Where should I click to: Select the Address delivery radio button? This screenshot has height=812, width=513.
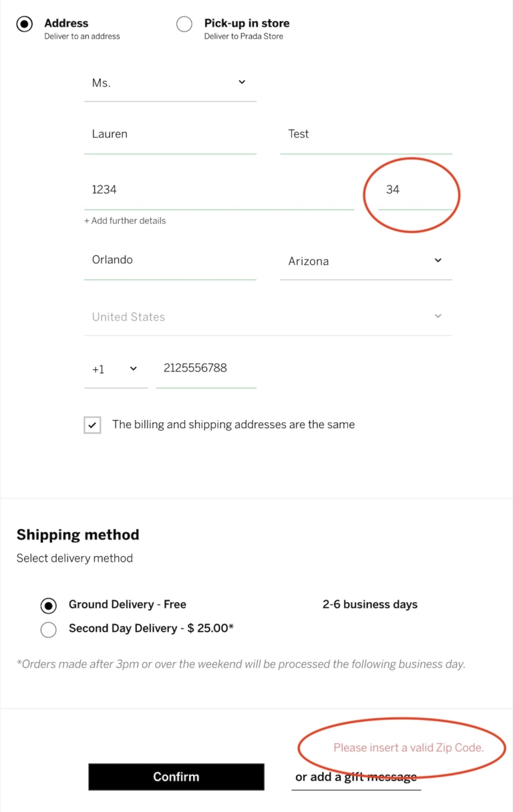(24, 23)
